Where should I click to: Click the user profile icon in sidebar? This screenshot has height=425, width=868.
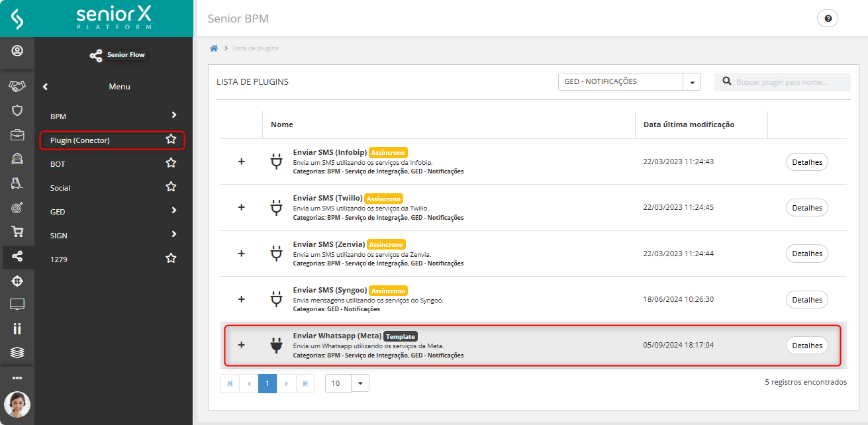(17, 50)
